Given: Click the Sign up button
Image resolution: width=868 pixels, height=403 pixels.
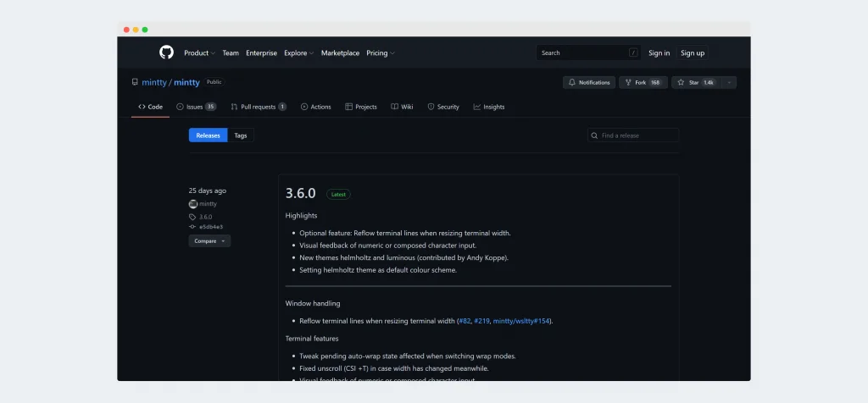Looking at the screenshot, I should coord(693,53).
